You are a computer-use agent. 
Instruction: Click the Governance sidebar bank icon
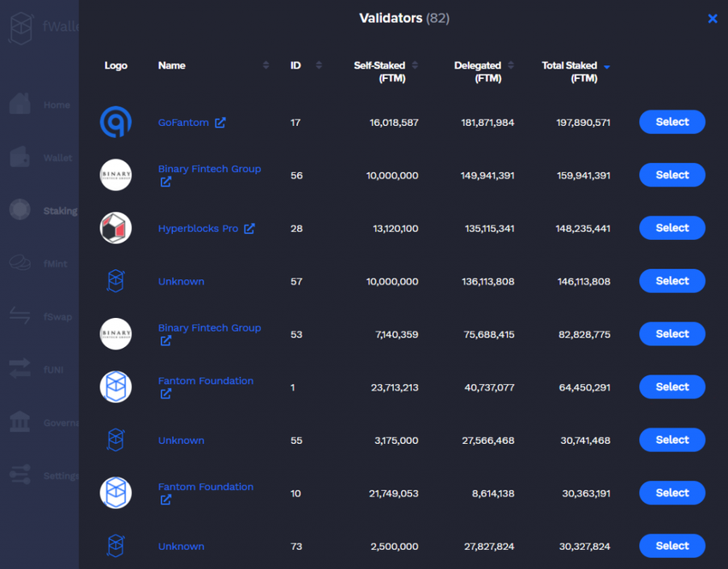[x=20, y=422]
